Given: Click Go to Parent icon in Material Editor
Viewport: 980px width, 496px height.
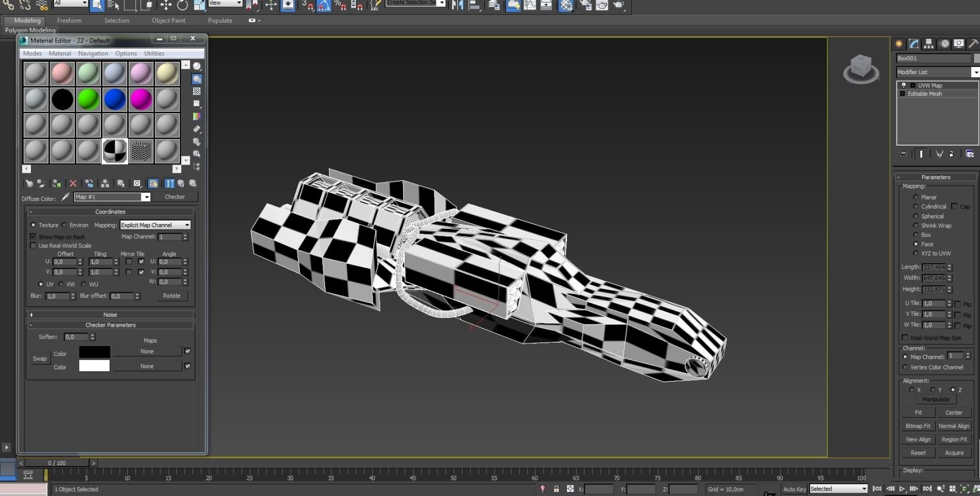Looking at the screenshot, I should click(x=181, y=183).
